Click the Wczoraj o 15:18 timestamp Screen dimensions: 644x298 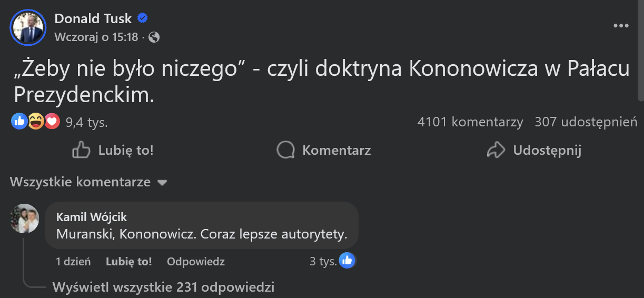tap(96, 37)
